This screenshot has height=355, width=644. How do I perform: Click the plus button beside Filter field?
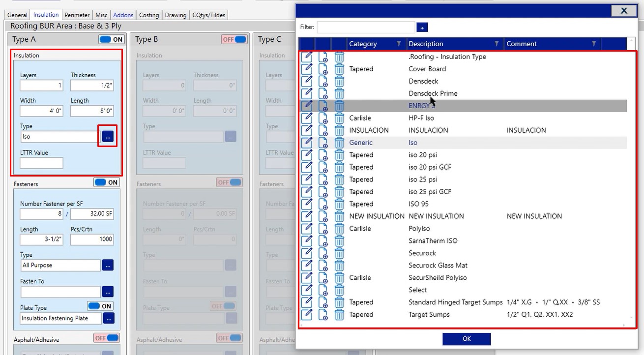tap(422, 28)
